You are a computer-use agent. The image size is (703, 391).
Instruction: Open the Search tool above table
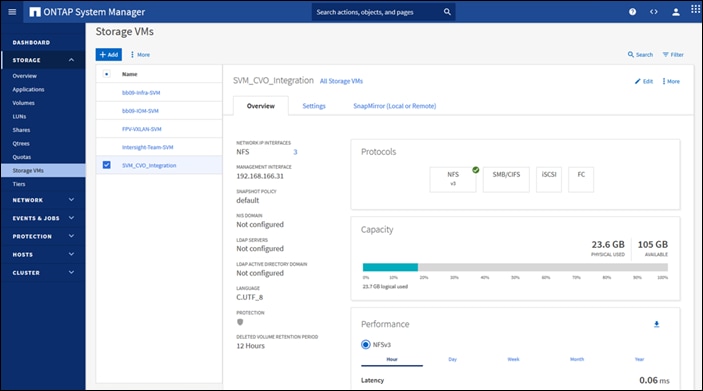pyautogui.click(x=640, y=55)
